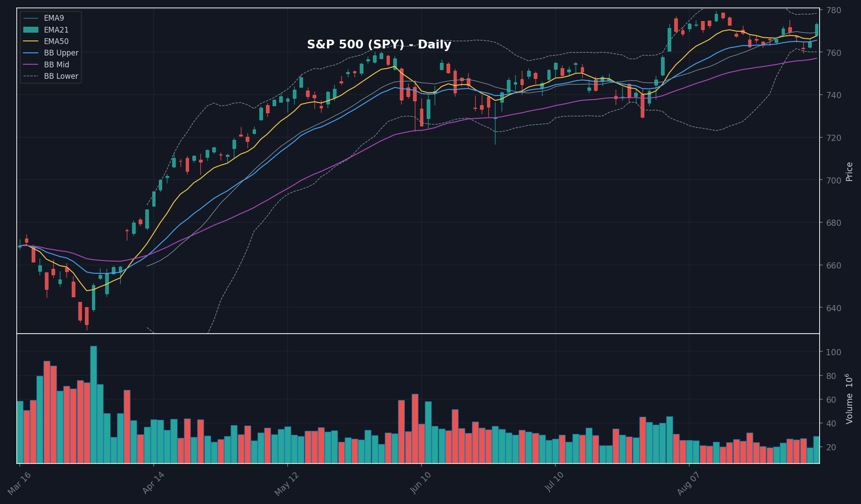Click the teal EMA21 legend swatch

pos(31,30)
